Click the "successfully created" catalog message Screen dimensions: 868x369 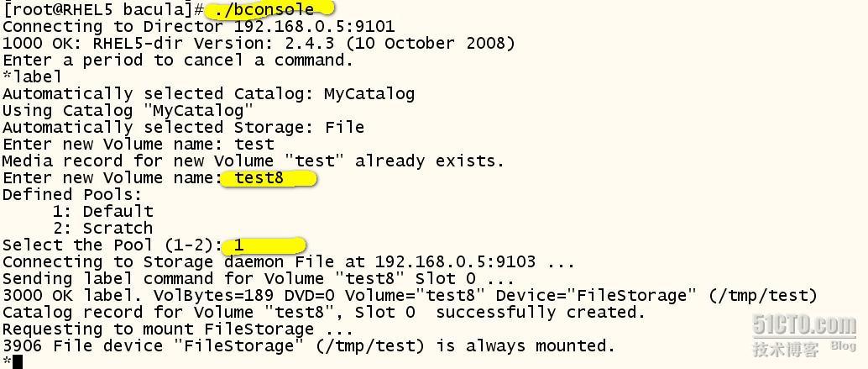tap(540, 312)
